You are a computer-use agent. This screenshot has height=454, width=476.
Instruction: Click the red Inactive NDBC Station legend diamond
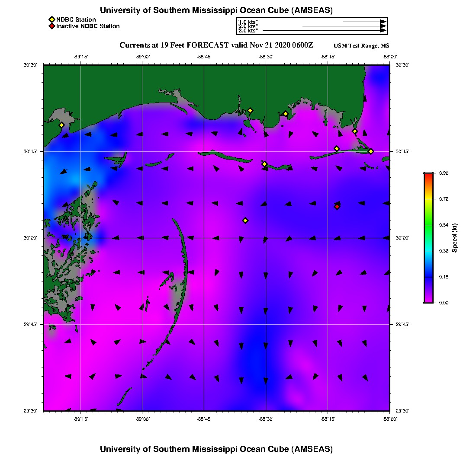[x=51, y=26]
